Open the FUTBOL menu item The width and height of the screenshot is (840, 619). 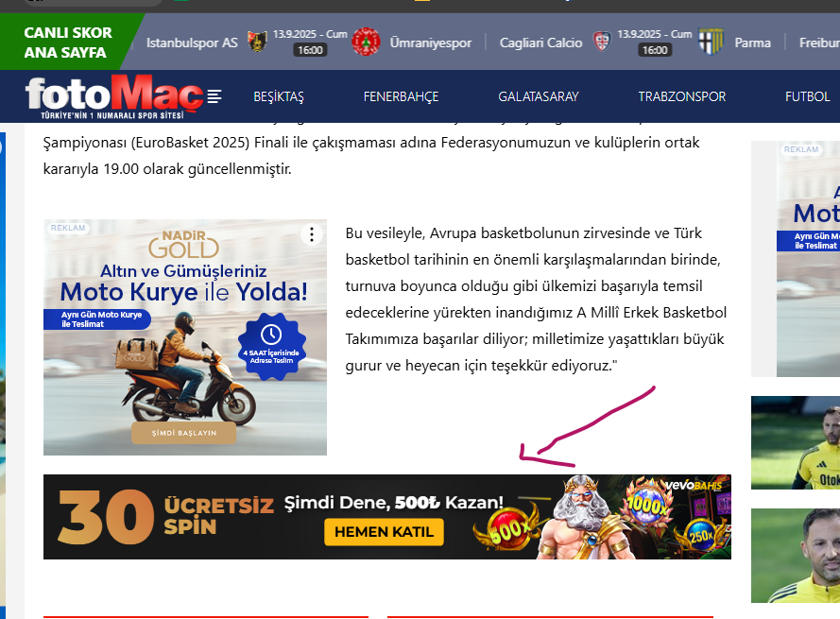tap(807, 97)
